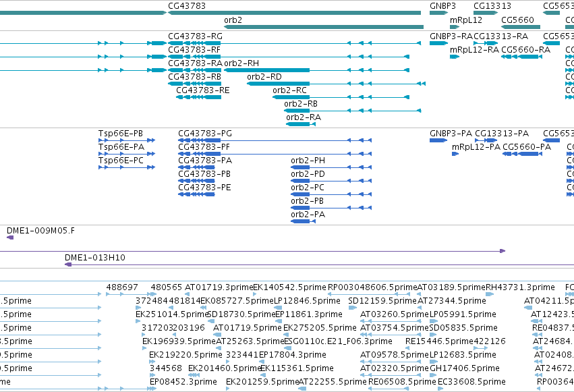Select EST EK115361.5prime
The width and height of the screenshot is (574, 392).
[x=297, y=368]
